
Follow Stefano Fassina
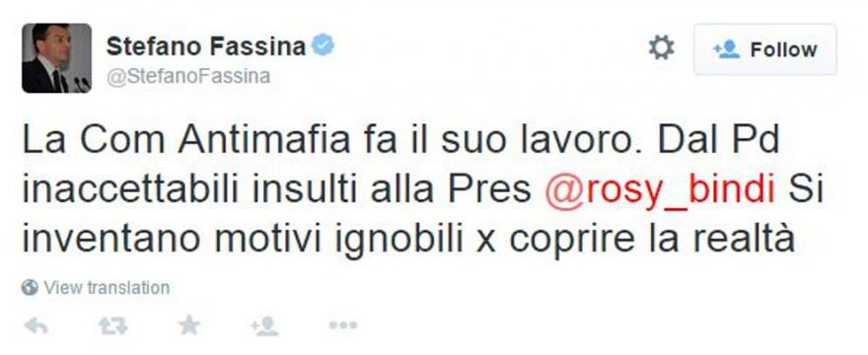coord(765,49)
